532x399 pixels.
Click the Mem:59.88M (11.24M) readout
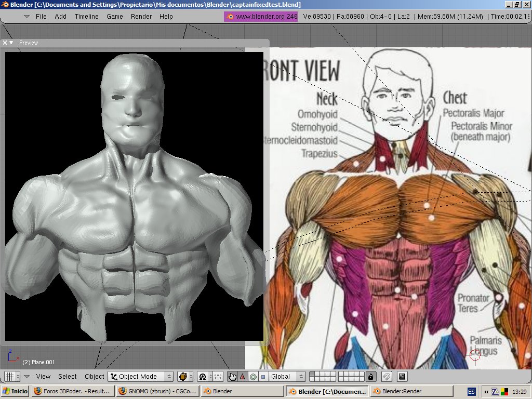coord(450,16)
